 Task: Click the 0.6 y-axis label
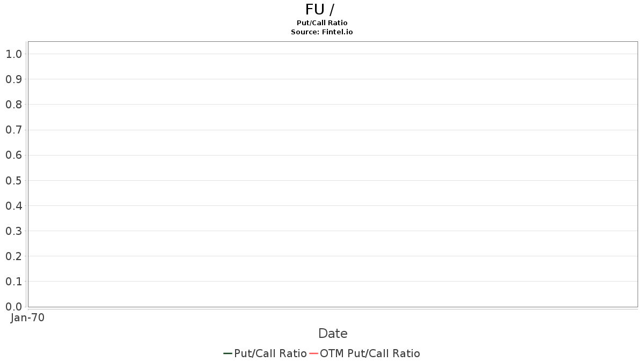[14, 155]
